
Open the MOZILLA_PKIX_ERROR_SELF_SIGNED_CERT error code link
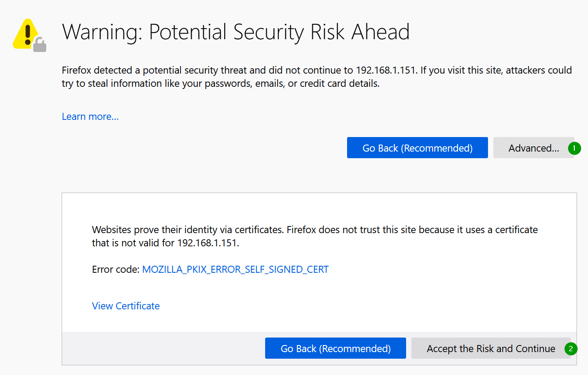235,269
